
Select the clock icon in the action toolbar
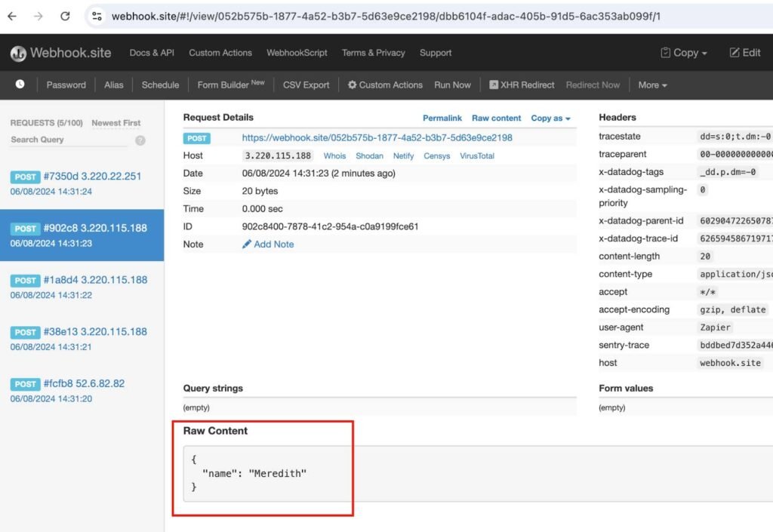coord(20,85)
